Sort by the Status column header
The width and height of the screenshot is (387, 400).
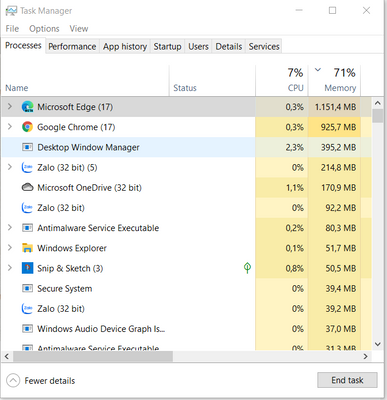click(x=212, y=81)
